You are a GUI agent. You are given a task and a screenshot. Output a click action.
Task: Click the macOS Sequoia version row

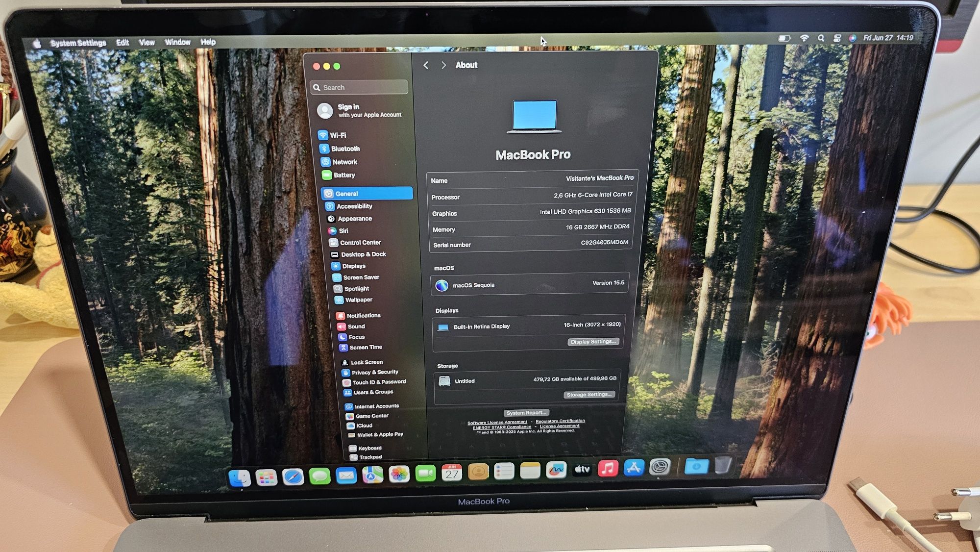(530, 284)
